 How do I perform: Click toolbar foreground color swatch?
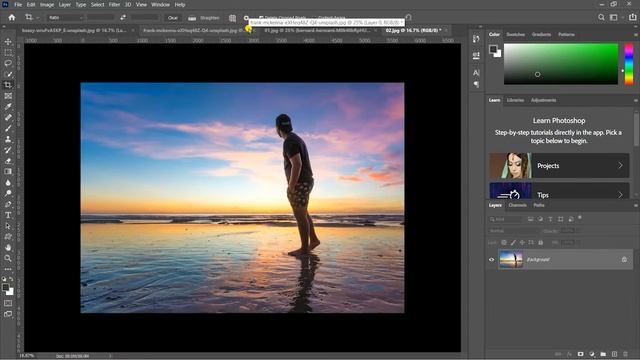(6, 288)
